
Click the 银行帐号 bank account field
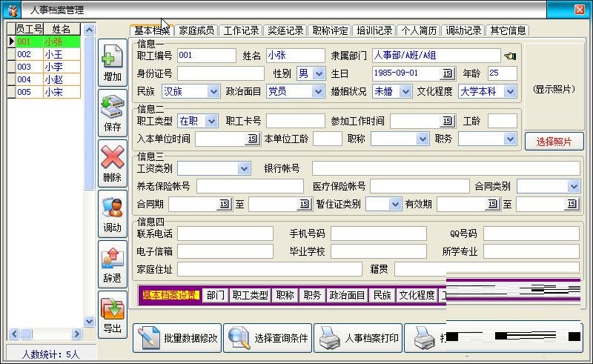point(446,168)
